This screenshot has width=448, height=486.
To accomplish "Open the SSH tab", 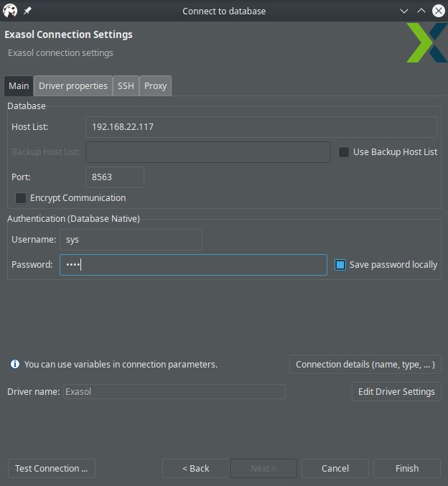I will tap(126, 86).
